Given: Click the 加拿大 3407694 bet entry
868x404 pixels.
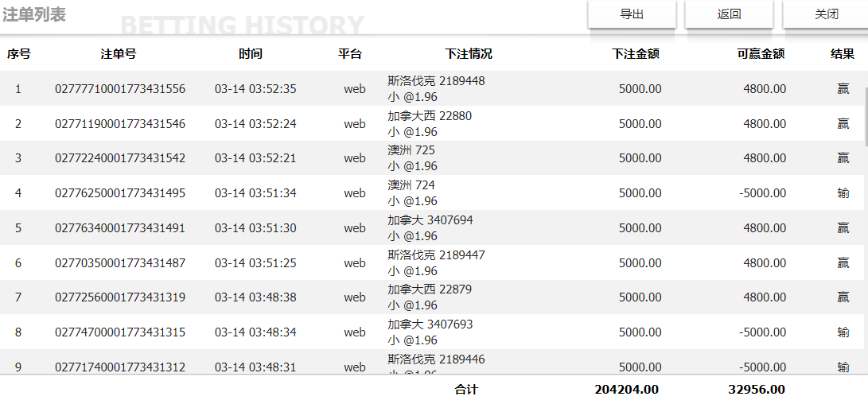Looking at the screenshot, I should 430,220.
